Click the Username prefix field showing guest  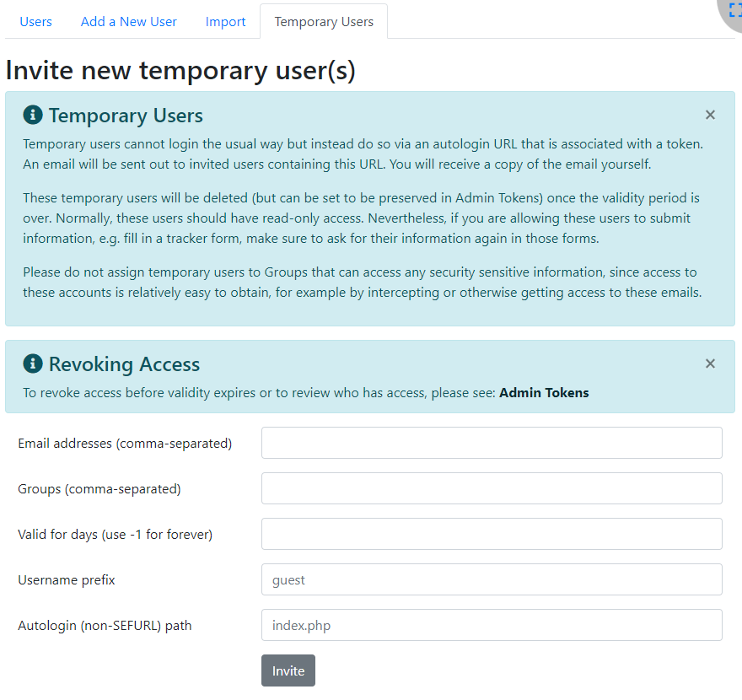(492, 579)
